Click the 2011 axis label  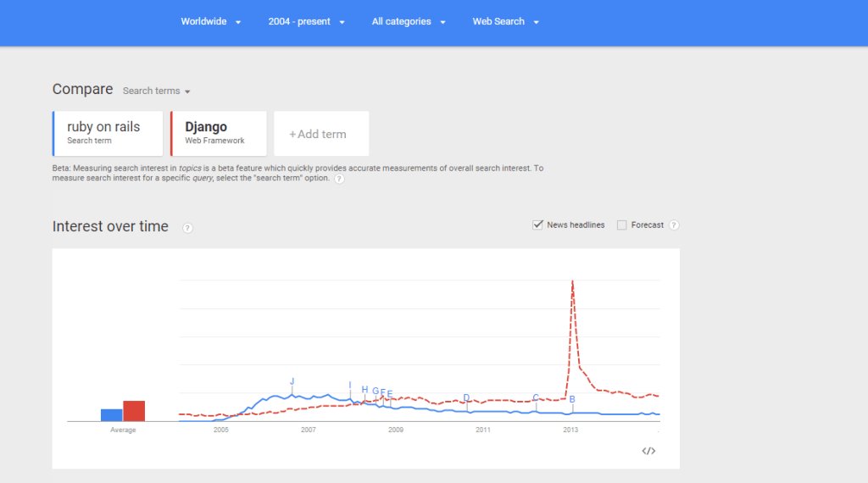(x=483, y=430)
